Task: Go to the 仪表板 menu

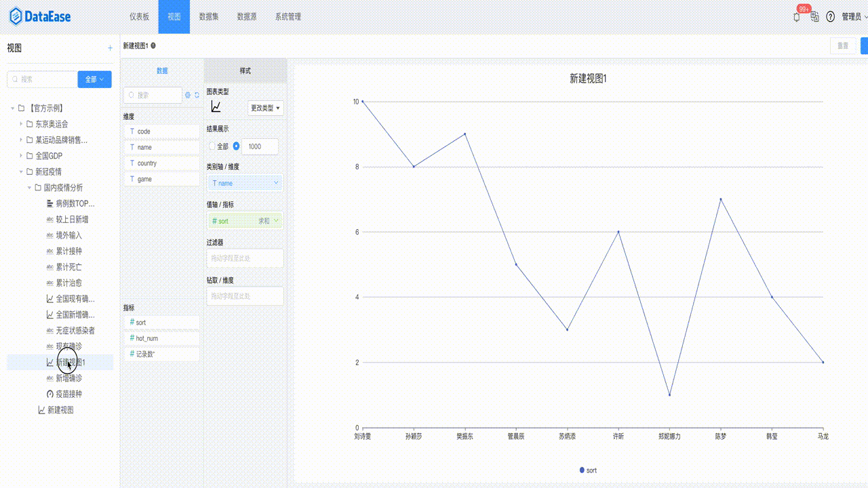Action: tap(140, 17)
